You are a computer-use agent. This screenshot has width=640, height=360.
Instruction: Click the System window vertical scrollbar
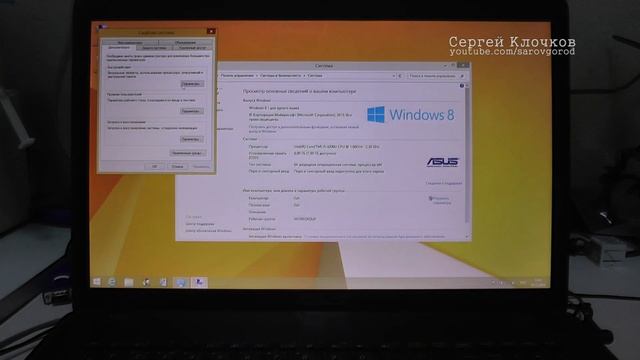(x=467, y=155)
